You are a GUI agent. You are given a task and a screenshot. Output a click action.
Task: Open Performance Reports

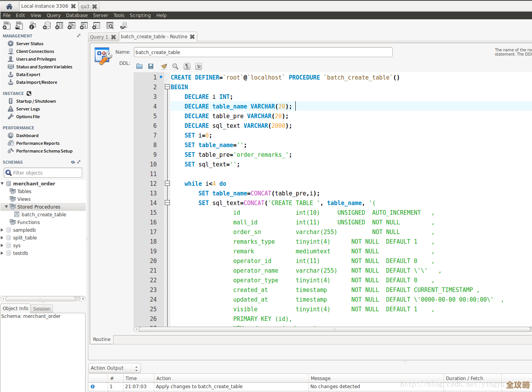click(38, 143)
